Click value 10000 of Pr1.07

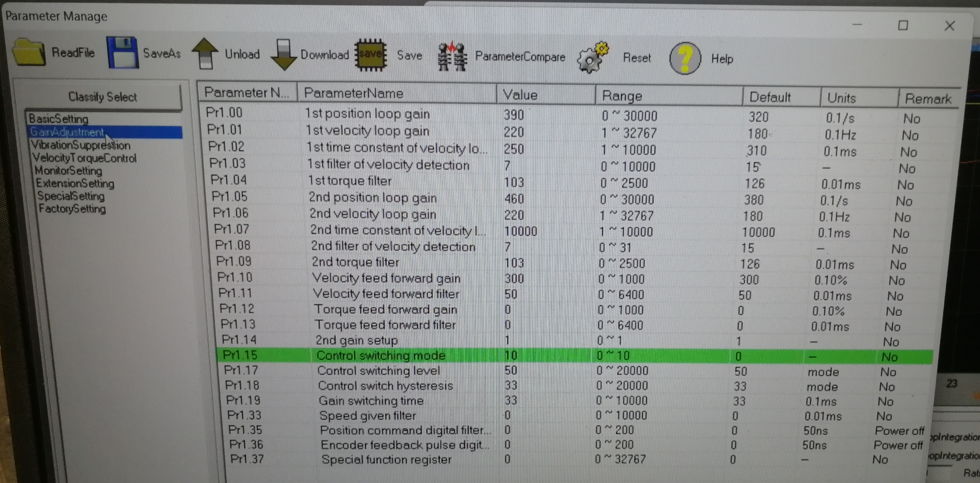pyautogui.click(x=520, y=231)
